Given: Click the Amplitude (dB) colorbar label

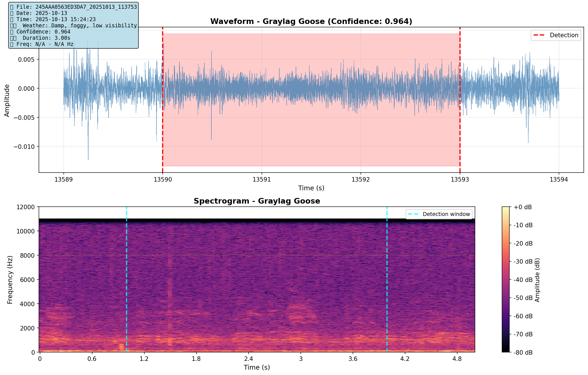Looking at the screenshot, I should [537, 280].
